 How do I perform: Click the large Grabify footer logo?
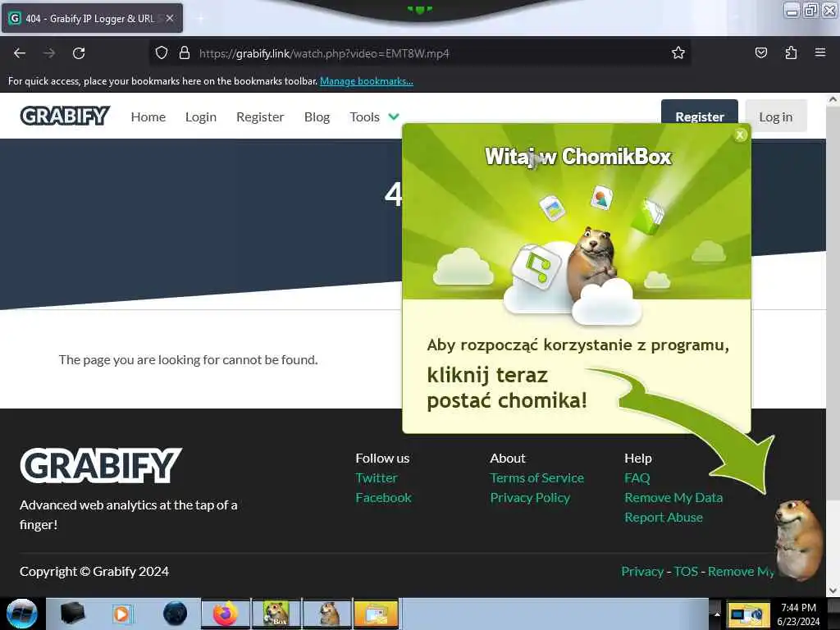[x=101, y=465]
